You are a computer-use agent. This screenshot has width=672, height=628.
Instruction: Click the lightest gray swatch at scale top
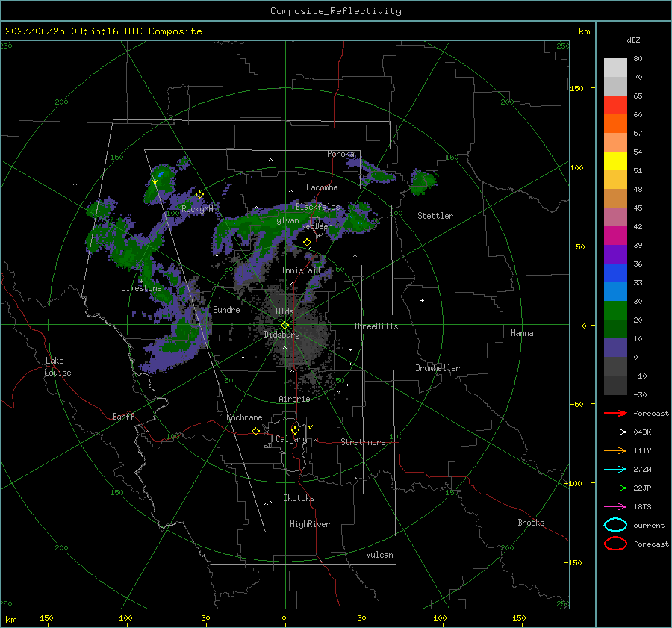click(x=615, y=68)
